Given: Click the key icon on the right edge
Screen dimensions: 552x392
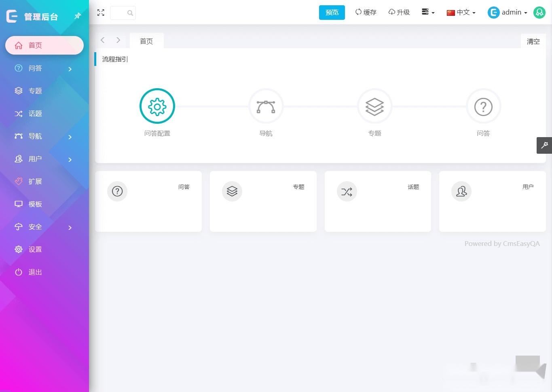Looking at the screenshot, I should coord(544,145).
